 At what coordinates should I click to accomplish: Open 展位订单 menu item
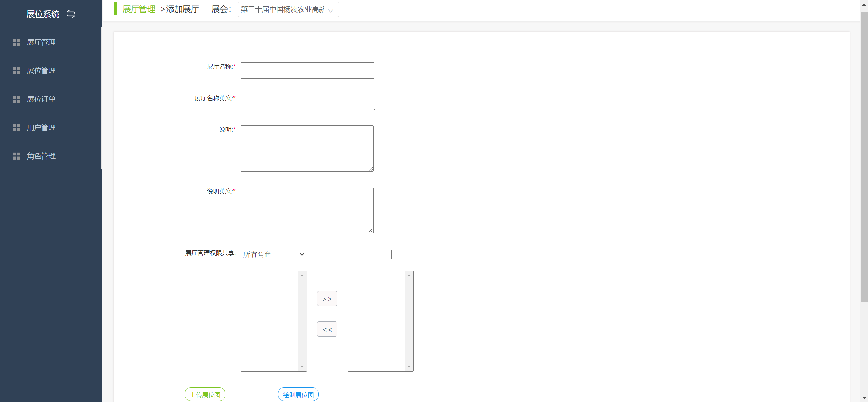coord(41,99)
